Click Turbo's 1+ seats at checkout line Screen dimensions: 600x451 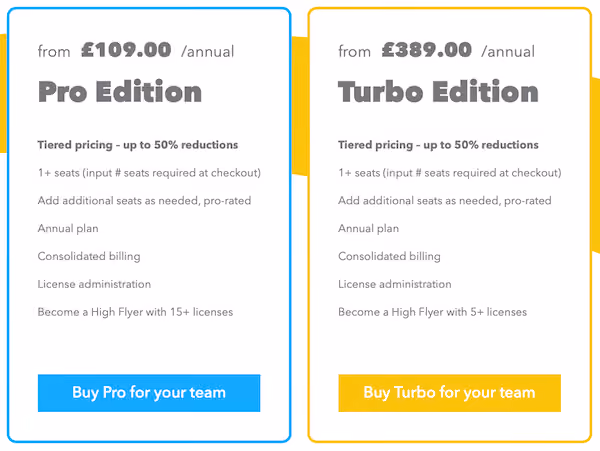click(450, 173)
